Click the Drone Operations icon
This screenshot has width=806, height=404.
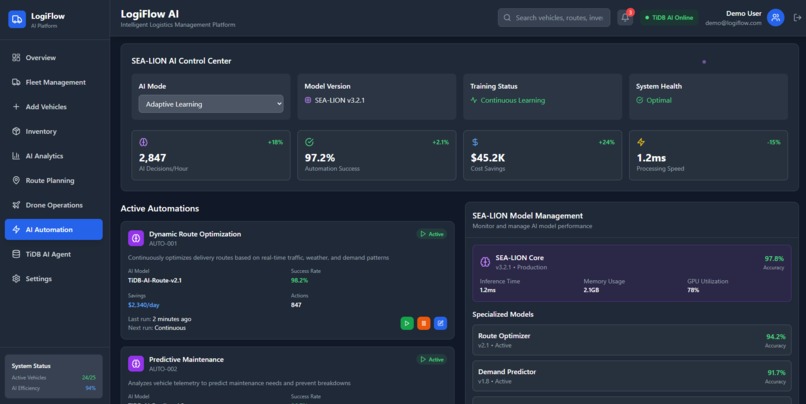[16, 205]
